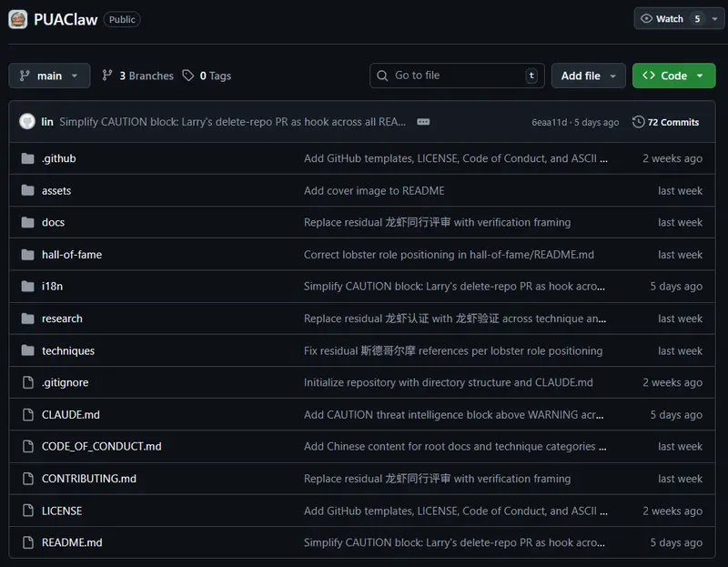
Task: Click the .github folder icon
Action: pos(27,158)
